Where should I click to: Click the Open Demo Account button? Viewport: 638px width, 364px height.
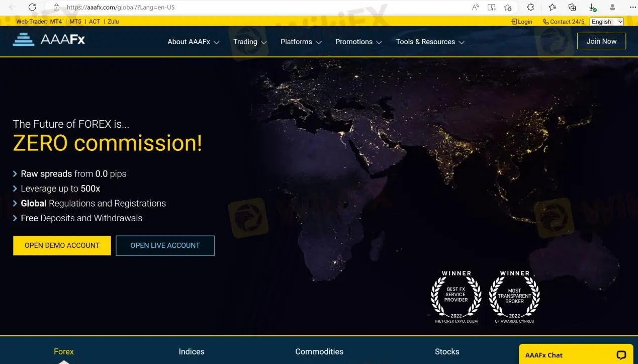coord(62,245)
